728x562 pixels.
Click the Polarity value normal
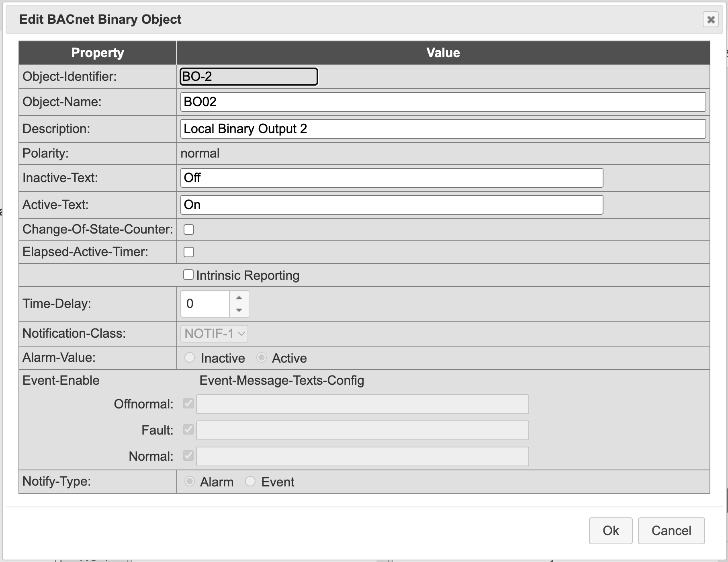200,153
